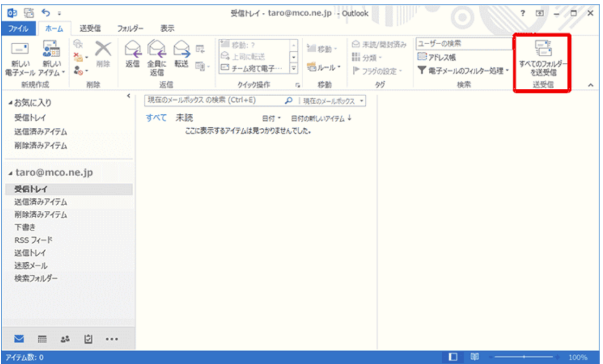Customize the Quick Access Toolbar dropdown

point(59,14)
